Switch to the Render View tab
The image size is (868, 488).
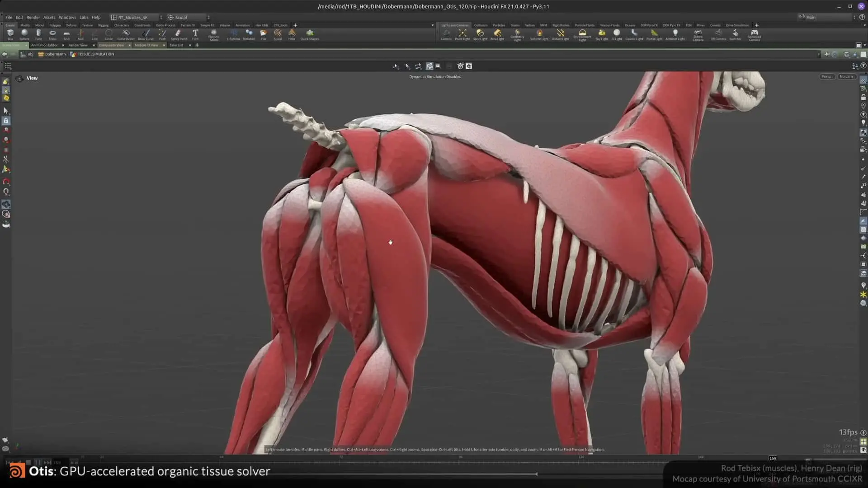(78, 45)
